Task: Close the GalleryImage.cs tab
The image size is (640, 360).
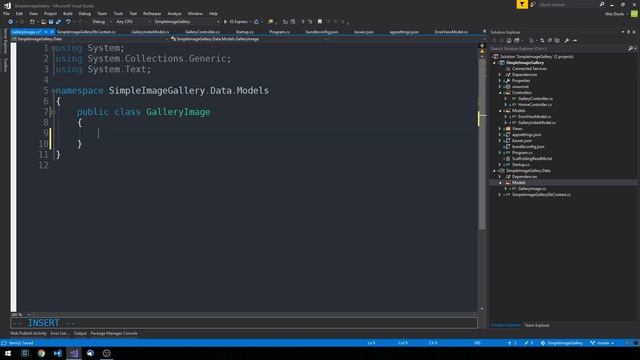Action: [52, 32]
